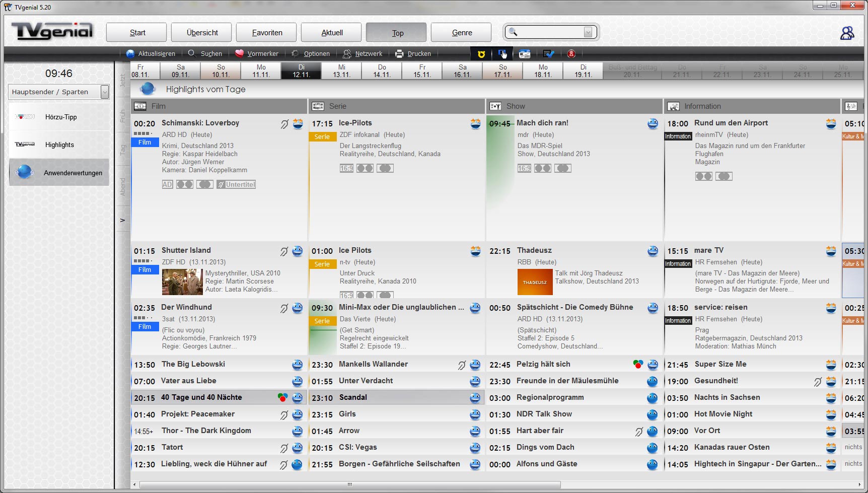Select the Arrow row at 01:45

click(x=396, y=431)
